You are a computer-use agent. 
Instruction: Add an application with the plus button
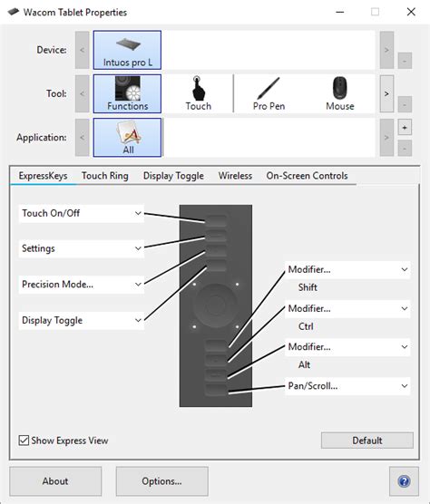pyautogui.click(x=405, y=128)
